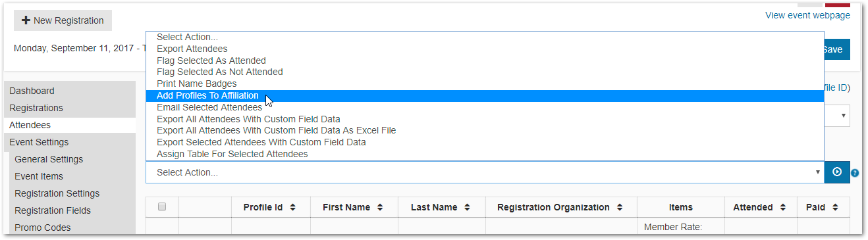Click the New Registration button

63,20
